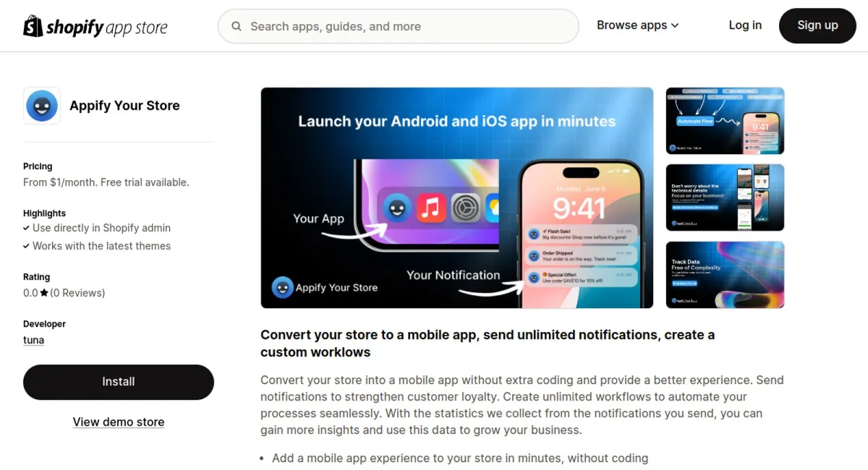Click the (0 Reviews) rating text

pyautogui.click(x=77, y=293)
